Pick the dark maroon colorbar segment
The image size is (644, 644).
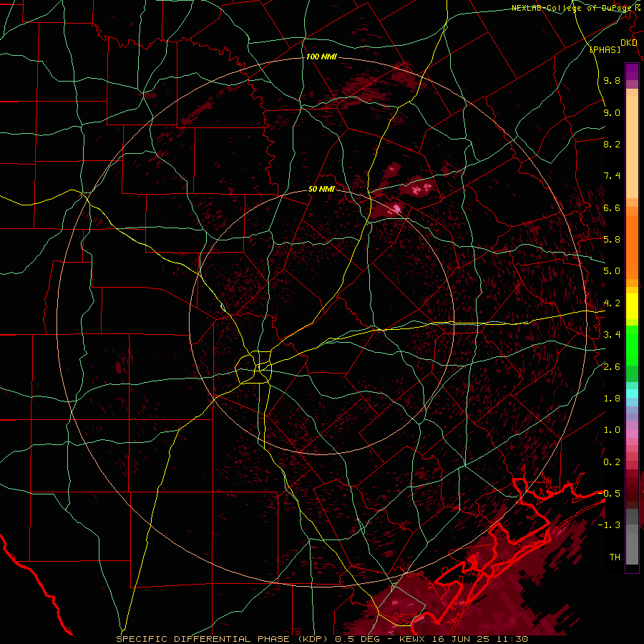[x=632, y=489]
